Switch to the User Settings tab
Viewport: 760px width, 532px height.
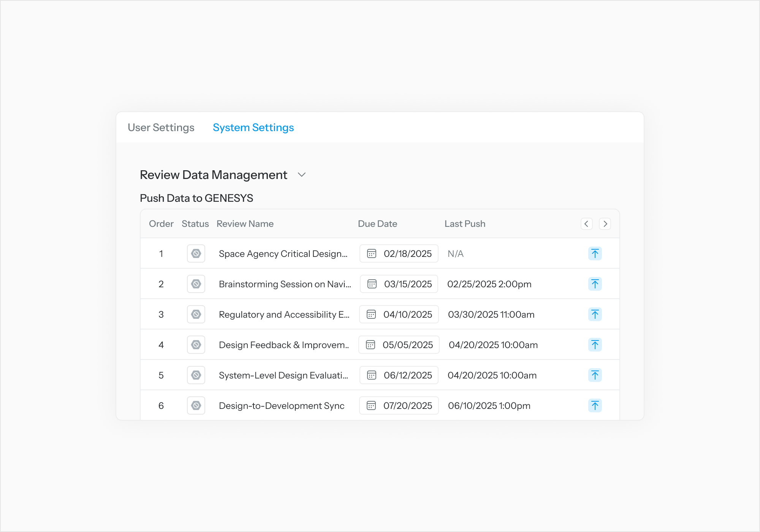click(x=161, y=128)
